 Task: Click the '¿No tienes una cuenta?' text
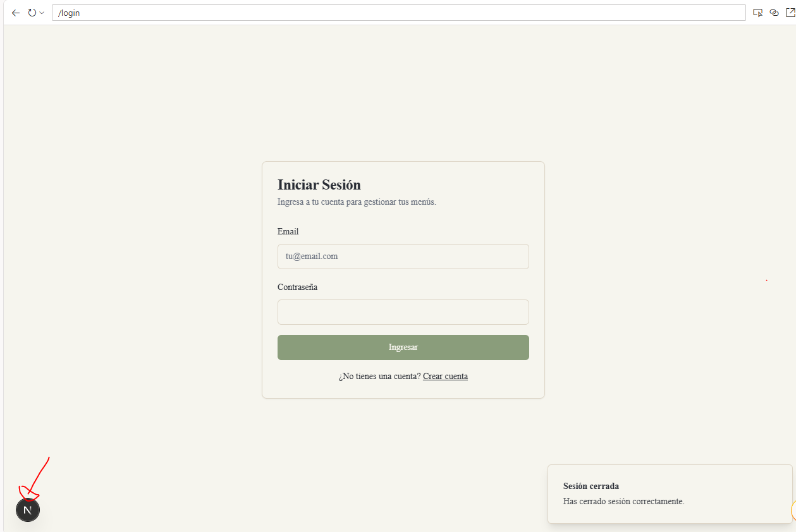pyautogui.click(x=379, y=377)
